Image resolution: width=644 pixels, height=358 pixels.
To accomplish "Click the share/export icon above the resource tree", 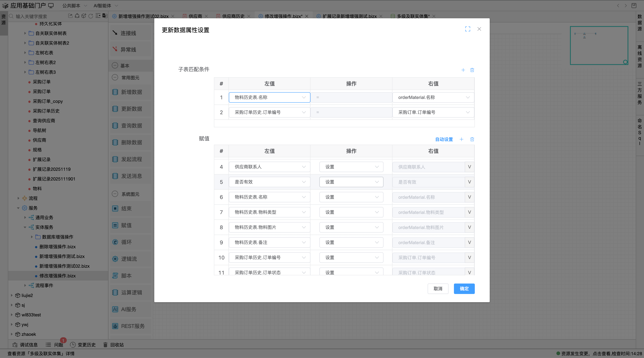I will tap(70, 16).
